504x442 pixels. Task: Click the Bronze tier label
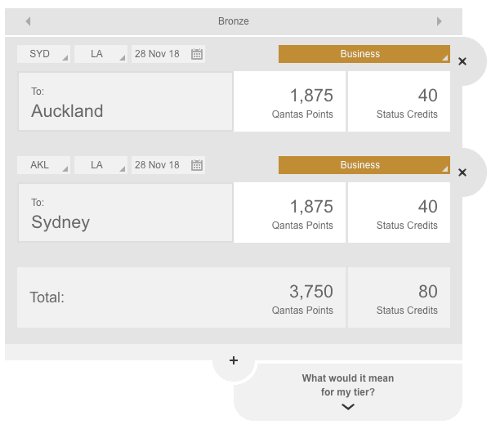233,21
